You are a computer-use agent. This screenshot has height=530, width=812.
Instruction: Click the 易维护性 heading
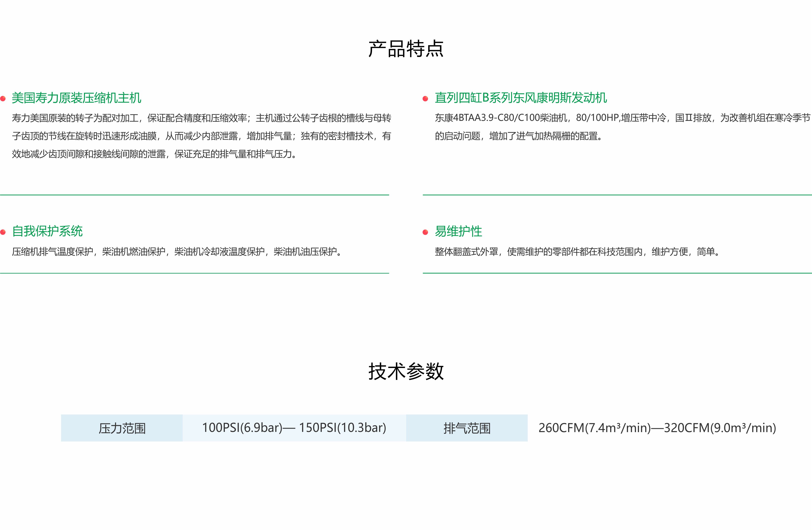point(458,231)
